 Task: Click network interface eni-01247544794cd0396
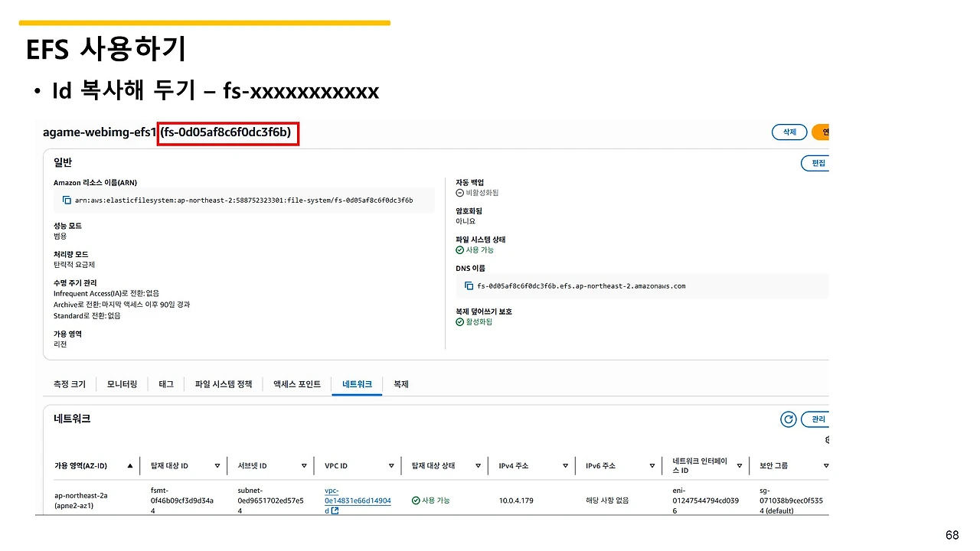pyautogui.click(x=705, y=500)
